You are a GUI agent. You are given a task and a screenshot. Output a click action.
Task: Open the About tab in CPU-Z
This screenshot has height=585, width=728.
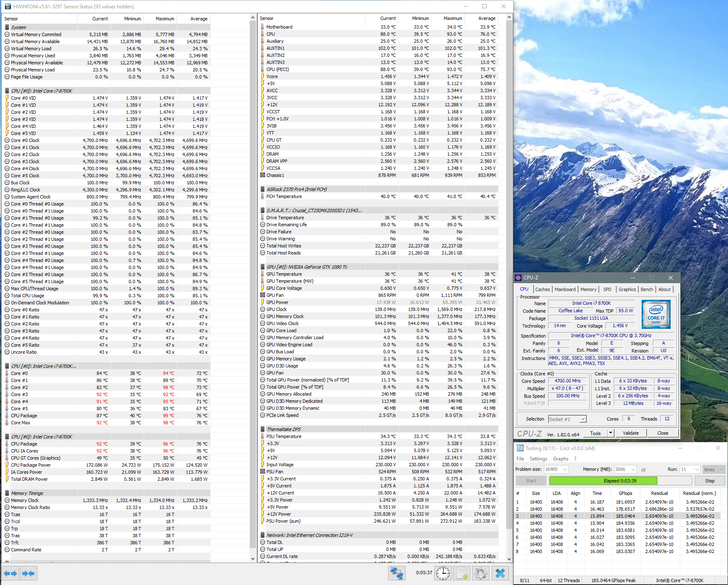(x=664, y=289)
